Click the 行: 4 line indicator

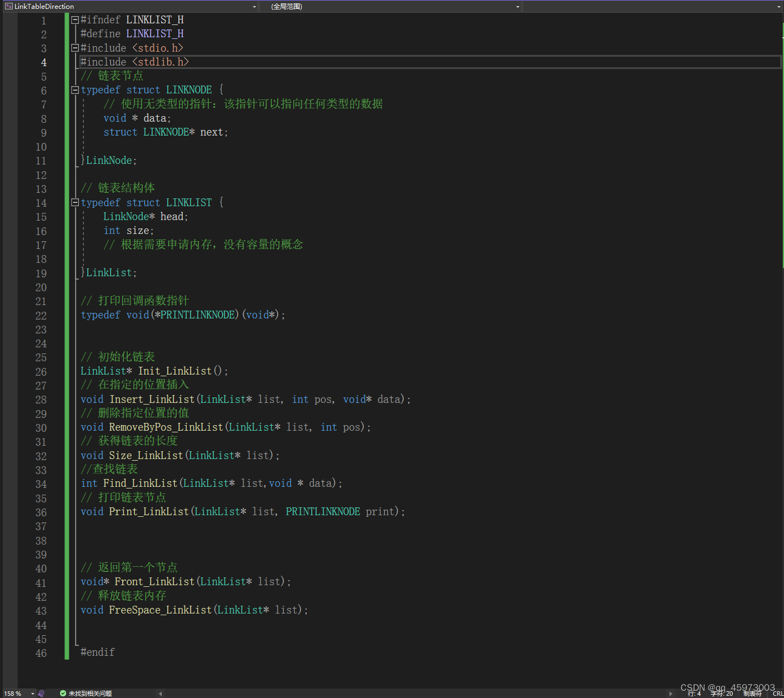click(x=694, y=694)
